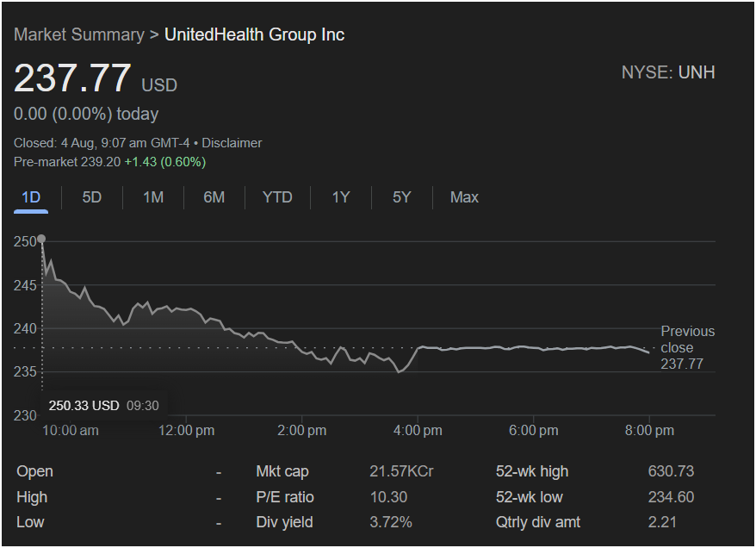Viewport: 756px width, 548px height.
Task: Open the Disclaimer link
Action: (232, 143)
